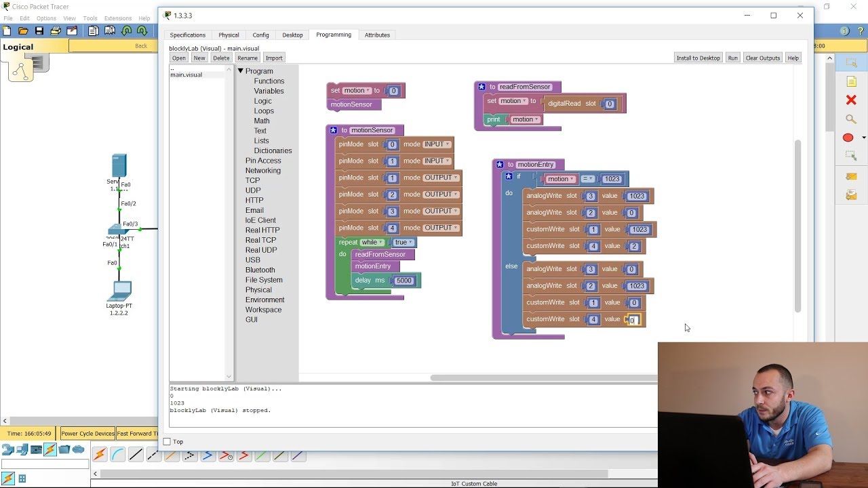868x488 pixels.
Task: Pick the Place Note tool
Action: 851,81
